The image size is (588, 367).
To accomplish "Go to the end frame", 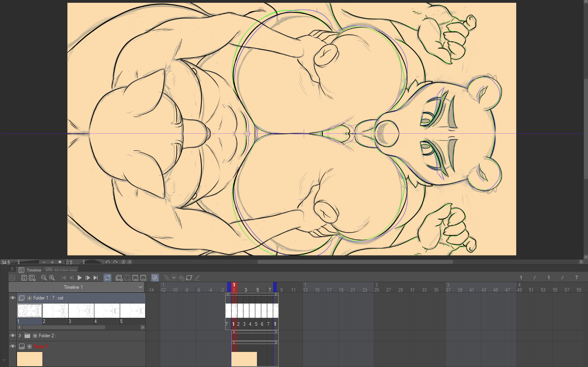I will click(x=96, y=278).
